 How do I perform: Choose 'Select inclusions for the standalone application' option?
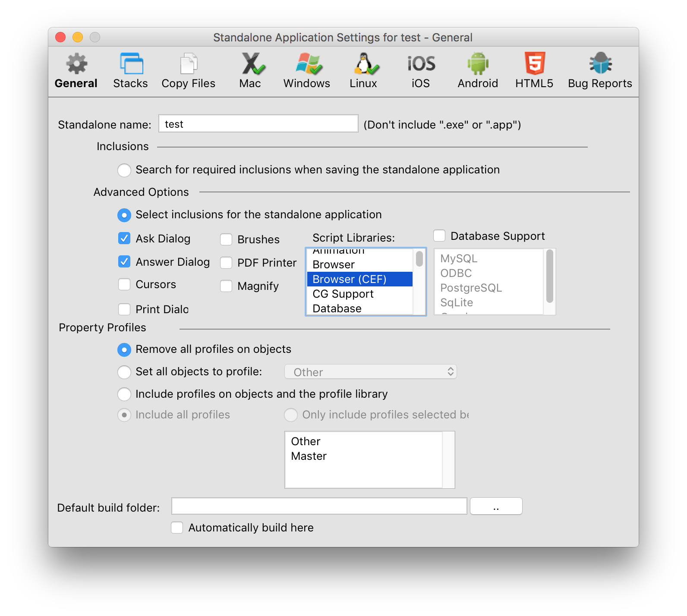tap(124, 215)
